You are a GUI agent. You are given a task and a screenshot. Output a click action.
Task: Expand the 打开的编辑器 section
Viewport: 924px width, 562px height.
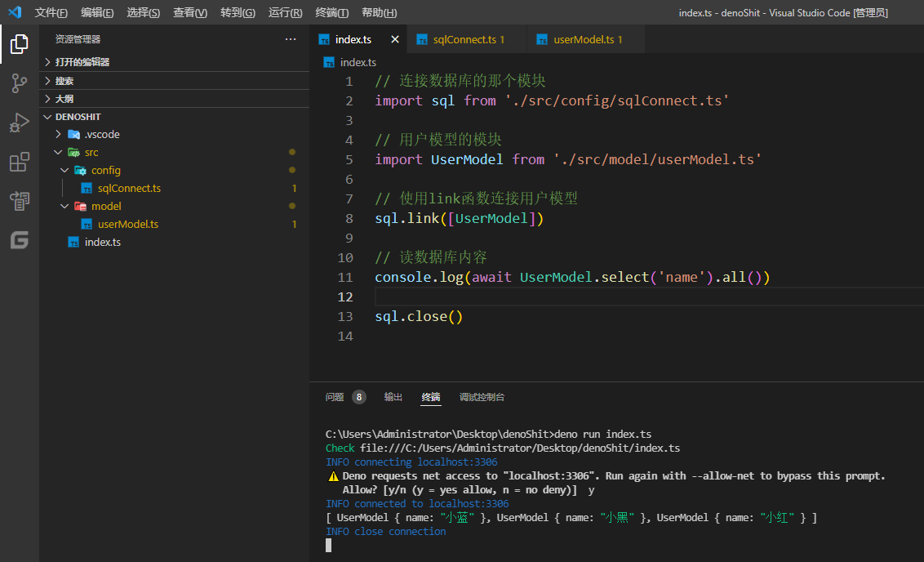(x=47, y=62)
